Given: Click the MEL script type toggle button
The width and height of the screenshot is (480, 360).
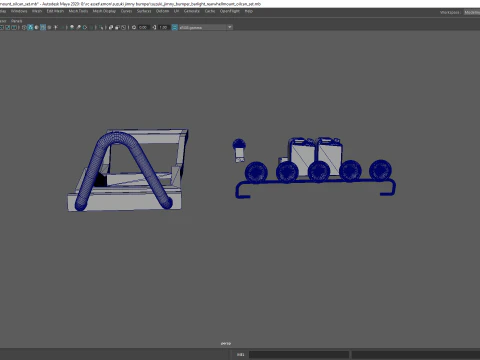Looking at the screenshot, I should click(x=240, y=354).
